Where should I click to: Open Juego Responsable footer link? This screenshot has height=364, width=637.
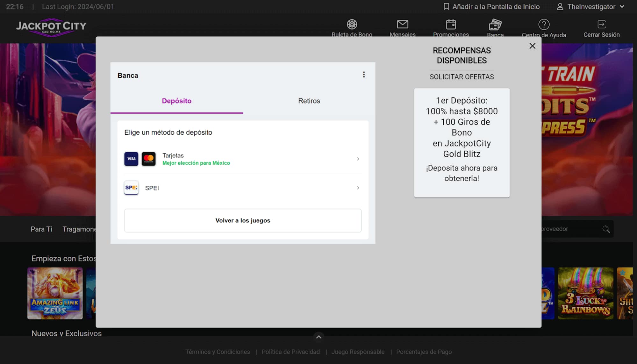pyautogui.click(x=358, y=352)
